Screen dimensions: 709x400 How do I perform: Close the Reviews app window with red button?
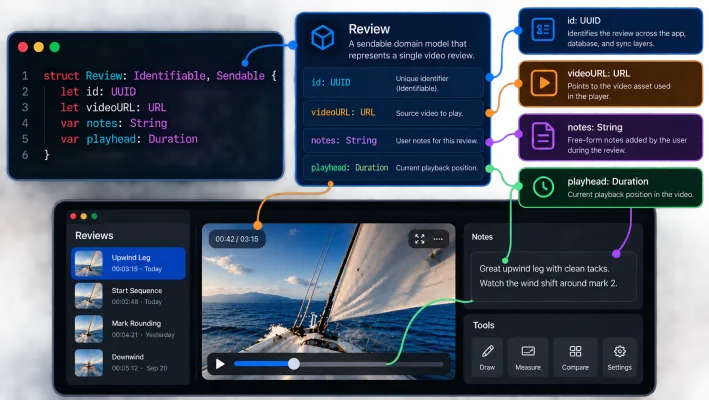73,216
